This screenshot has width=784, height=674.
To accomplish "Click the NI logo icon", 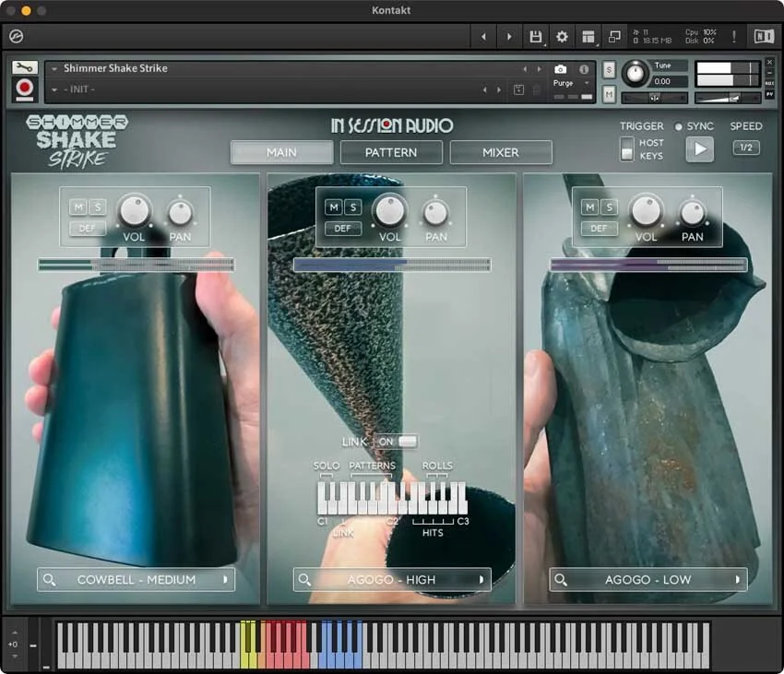I will pos(764,37).
